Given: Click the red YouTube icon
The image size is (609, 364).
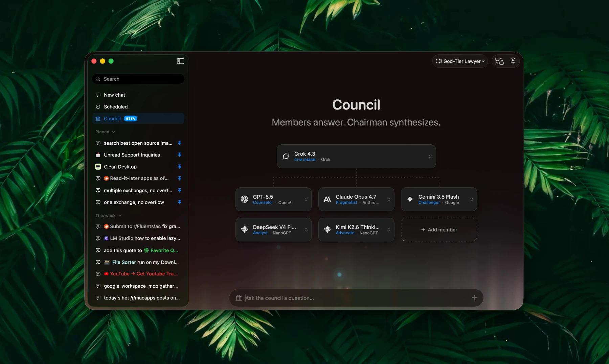Looking at the screenshot, I should [106, 274].
